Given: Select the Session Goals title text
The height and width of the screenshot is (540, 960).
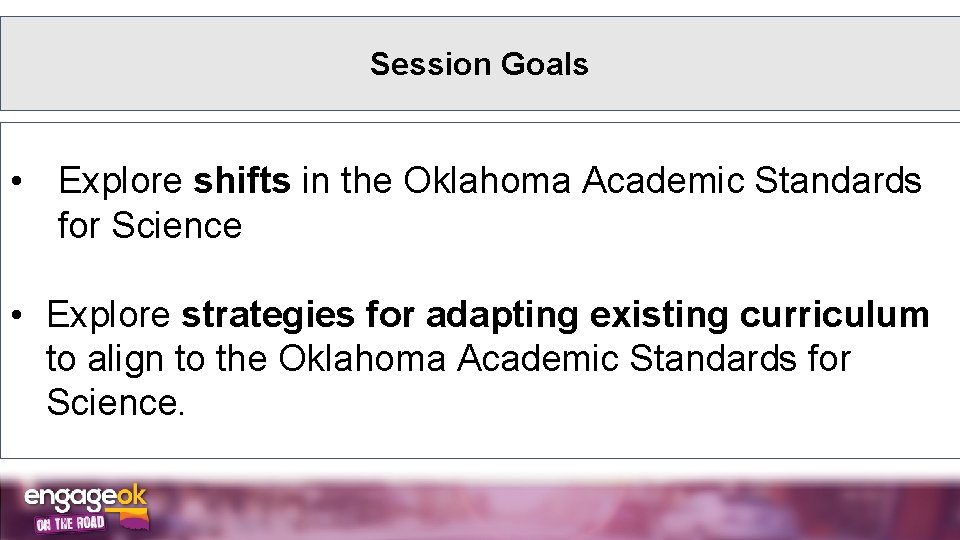Looking at the screenshot, I should coord(479,64).
